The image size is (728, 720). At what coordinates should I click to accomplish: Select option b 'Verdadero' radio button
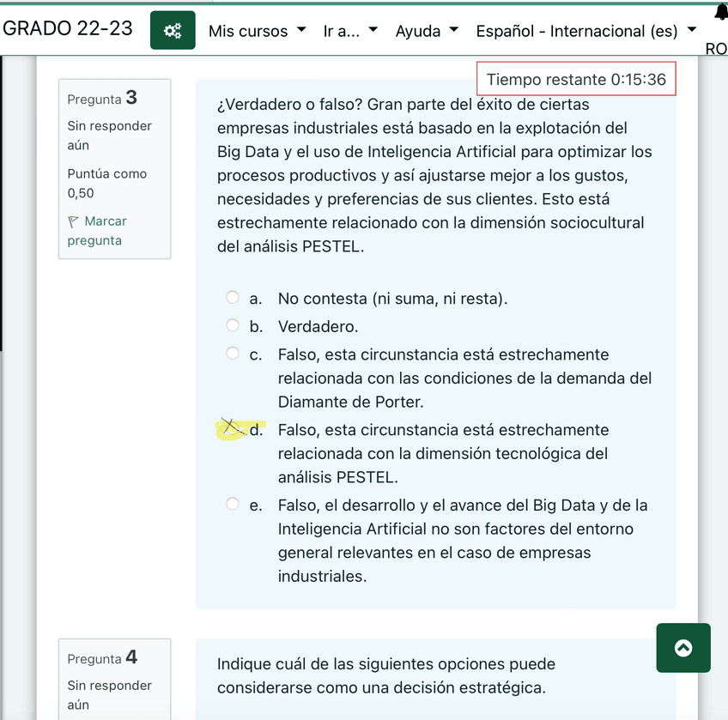(233, 325)
